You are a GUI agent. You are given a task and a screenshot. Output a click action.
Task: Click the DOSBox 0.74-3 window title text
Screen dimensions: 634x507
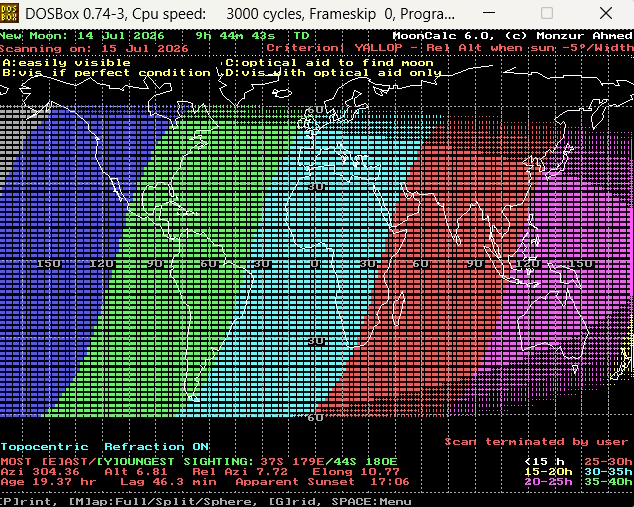[x=240, y=14]
